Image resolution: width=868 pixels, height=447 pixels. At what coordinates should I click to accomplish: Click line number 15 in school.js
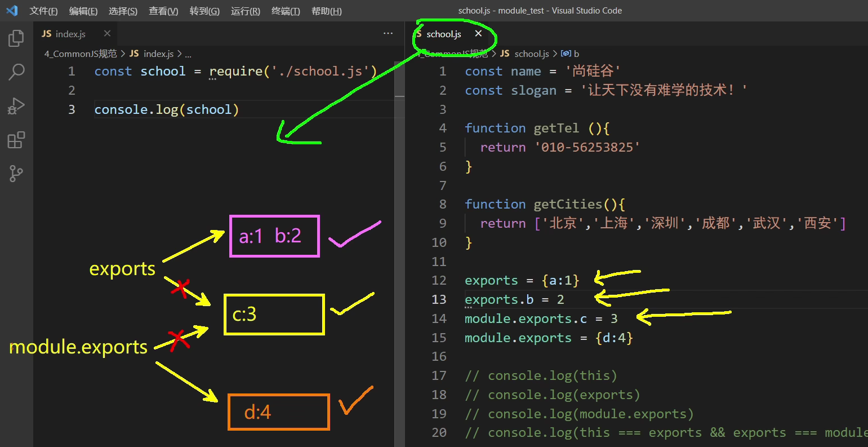[439, 338]
